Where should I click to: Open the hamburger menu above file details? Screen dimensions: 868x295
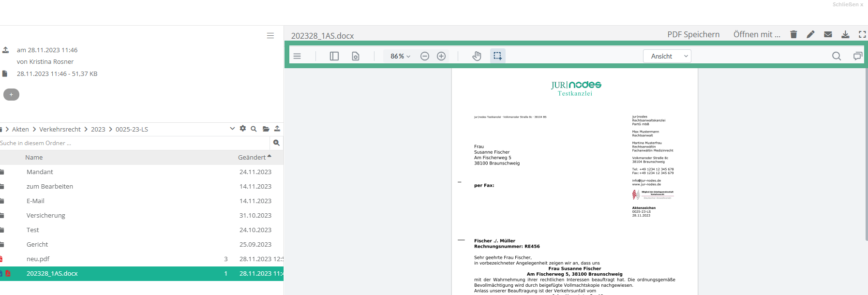[x=270, y=36]
